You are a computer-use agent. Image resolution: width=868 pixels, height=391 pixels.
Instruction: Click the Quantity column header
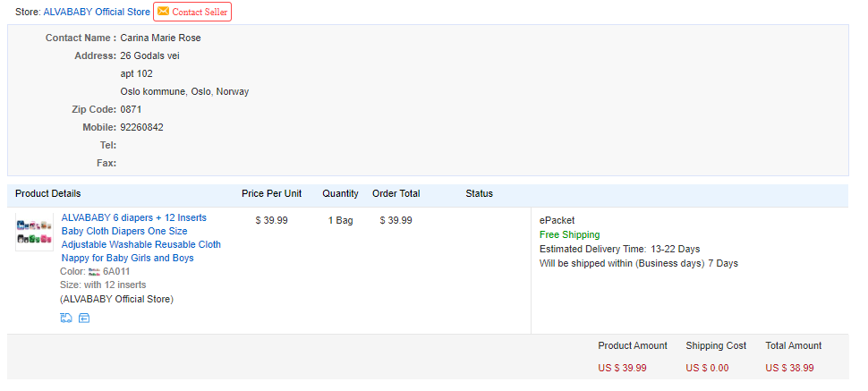pos(340,193)
